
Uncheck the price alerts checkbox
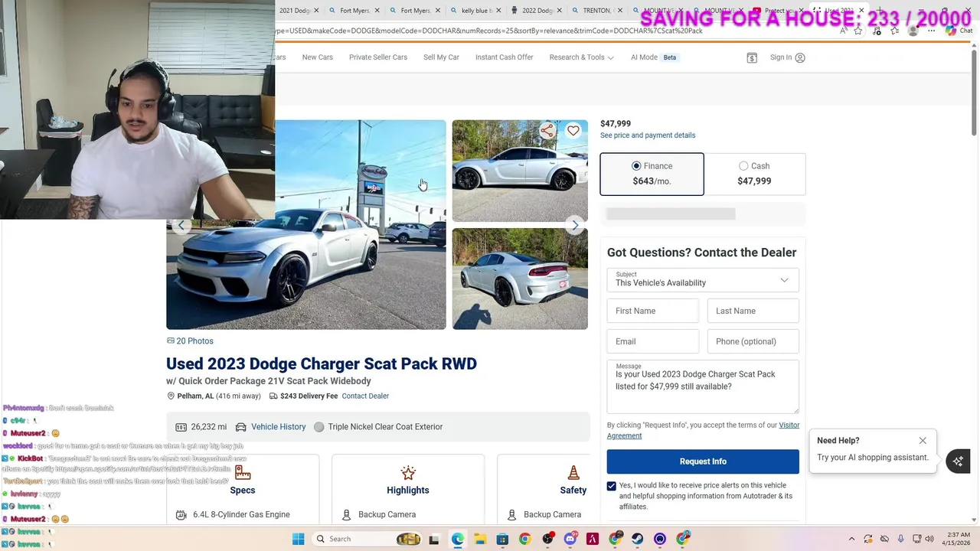point(611,486)
